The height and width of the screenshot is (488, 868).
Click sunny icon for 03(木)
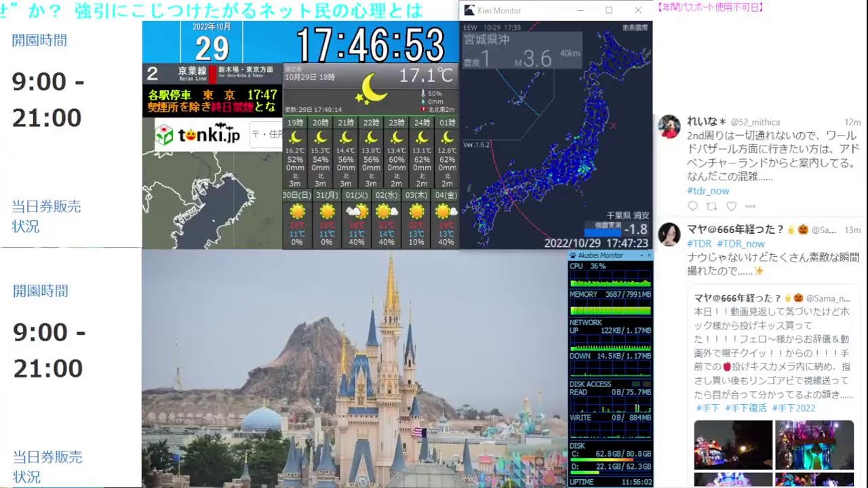tap(416, 211)
